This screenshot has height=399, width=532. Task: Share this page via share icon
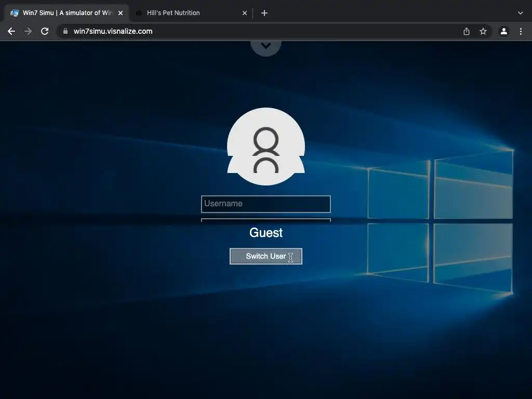467,31
